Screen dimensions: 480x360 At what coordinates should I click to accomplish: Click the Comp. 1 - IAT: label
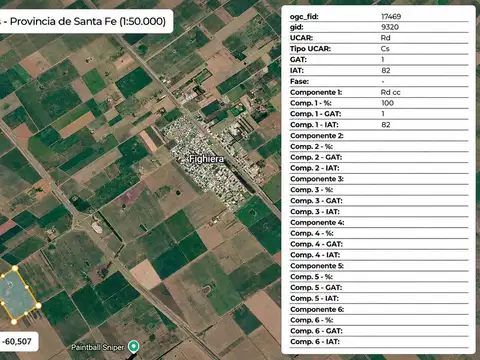pos(314,125)
